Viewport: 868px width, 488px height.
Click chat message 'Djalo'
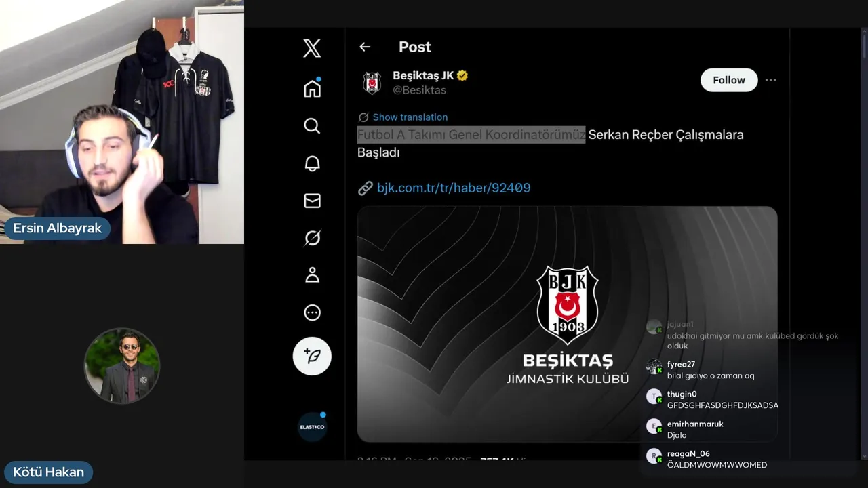(x=677, y=435)
